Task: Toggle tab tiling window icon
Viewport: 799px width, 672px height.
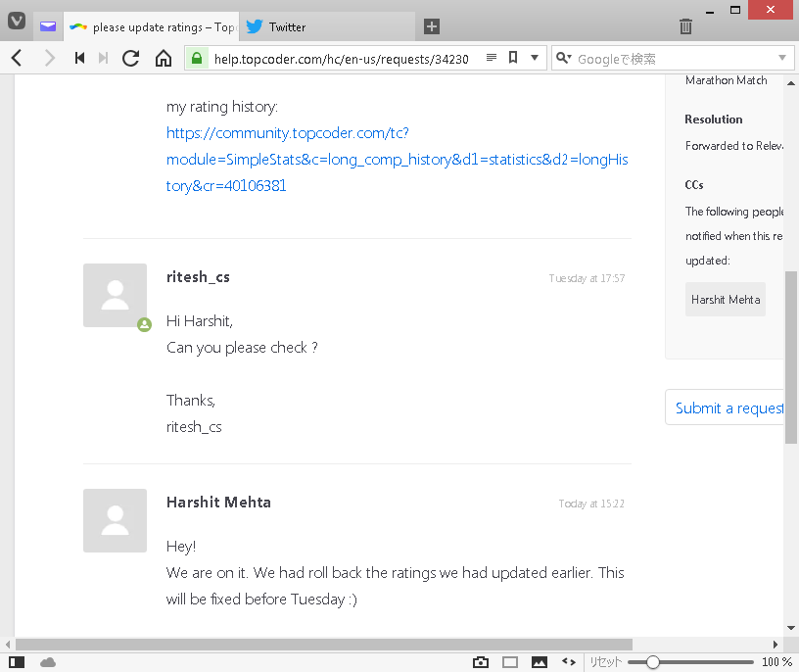Action: click(x=510, y=662)
